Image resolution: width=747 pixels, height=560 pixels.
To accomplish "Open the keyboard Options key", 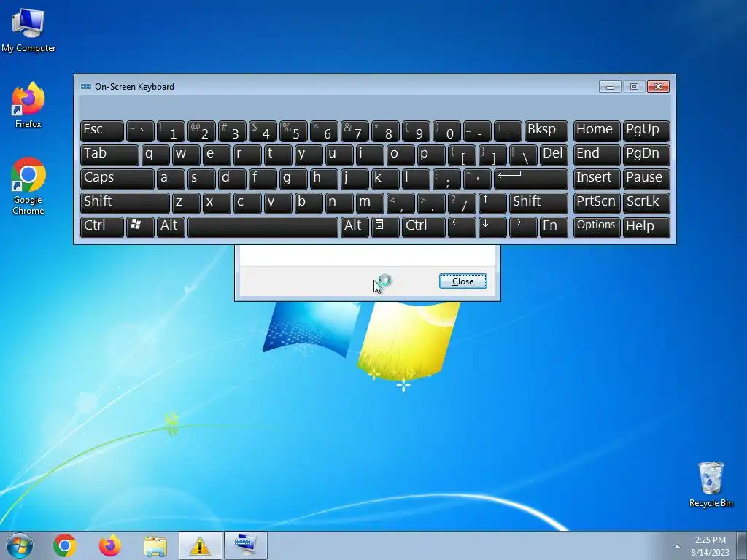I will click(597, 227).
